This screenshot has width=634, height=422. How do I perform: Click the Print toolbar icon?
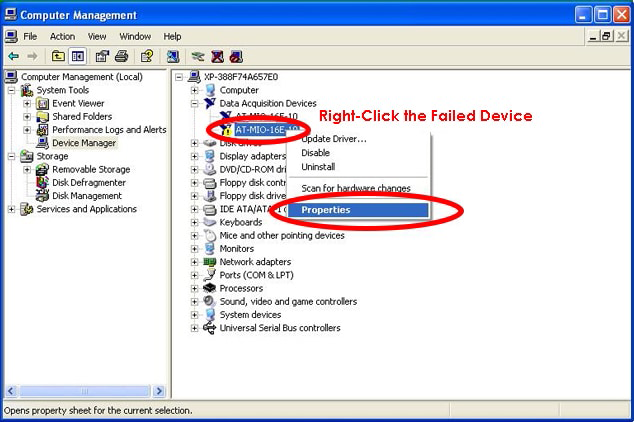(x=121, y=56)
